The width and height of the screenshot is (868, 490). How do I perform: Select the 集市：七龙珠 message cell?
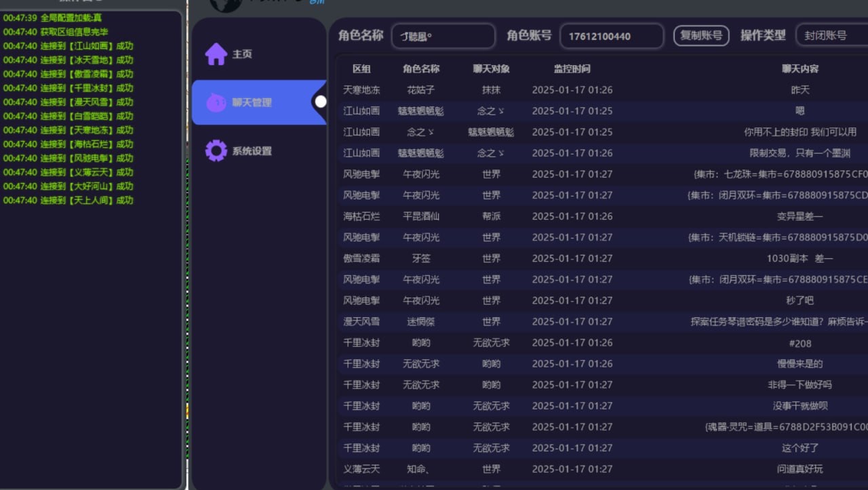780,174
